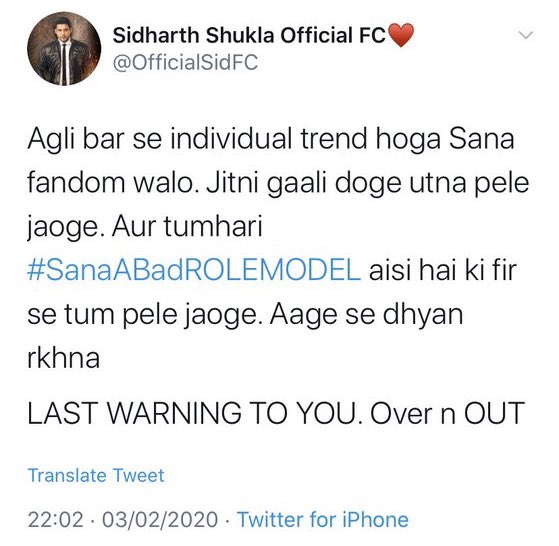
Task: Select the sentence "Jitni gaali doge utna pele"
Action: [x=368, y=183]
